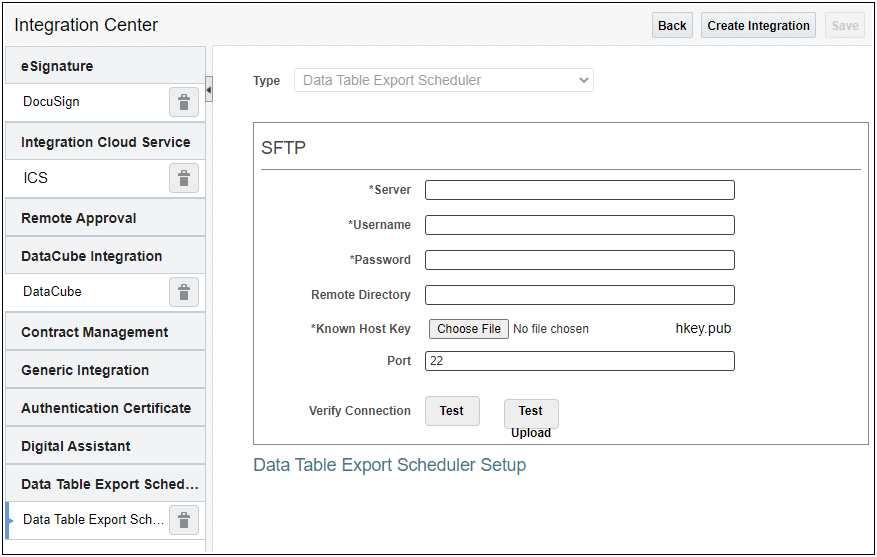Screen dimensions: 877x557
Task: Open Data Table Export Sched... section header
Action: (x=105, y=484)
